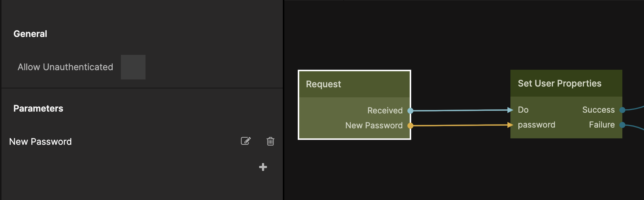Click the Do input arrow port

(x=510, y=110)
